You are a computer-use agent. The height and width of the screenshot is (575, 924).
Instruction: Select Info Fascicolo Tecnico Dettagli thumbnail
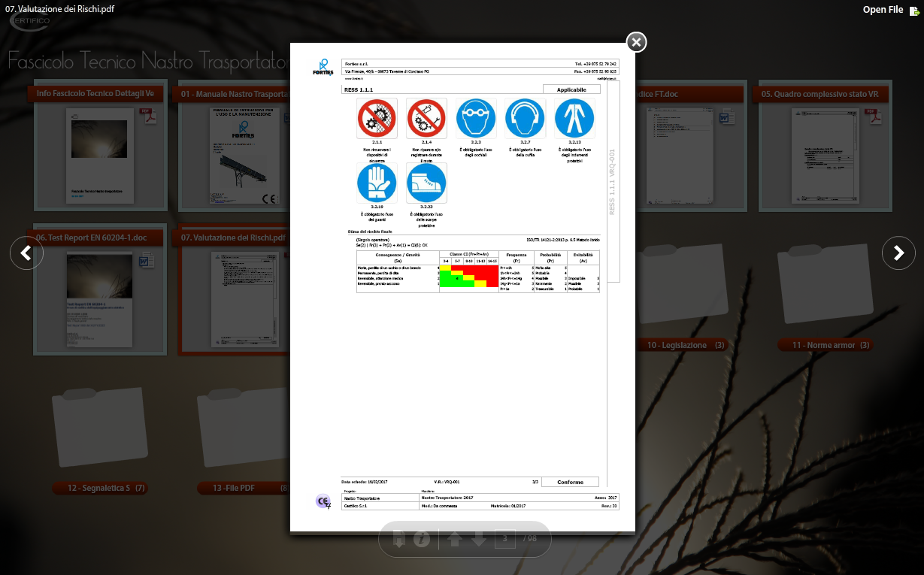click(99, 150)
